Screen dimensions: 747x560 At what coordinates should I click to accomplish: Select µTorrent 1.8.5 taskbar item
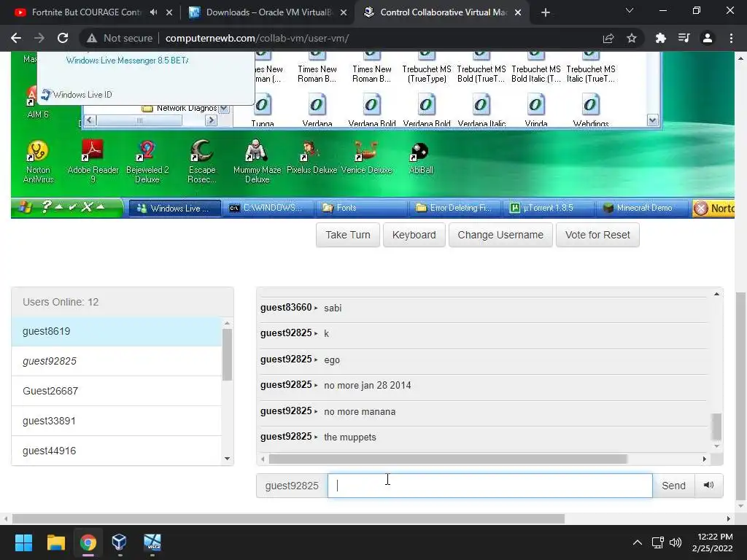point(547,208)
